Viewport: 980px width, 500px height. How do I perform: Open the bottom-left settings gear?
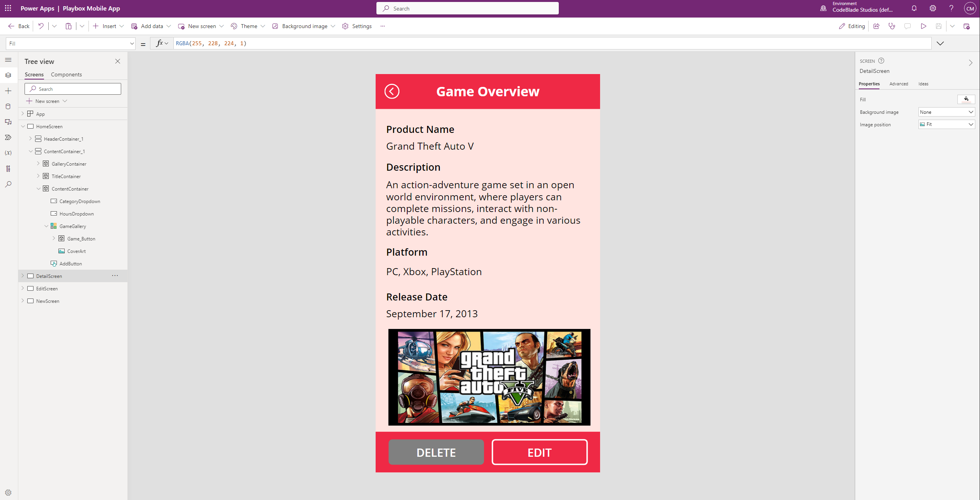pyautogui.click(x=8, y=493)
